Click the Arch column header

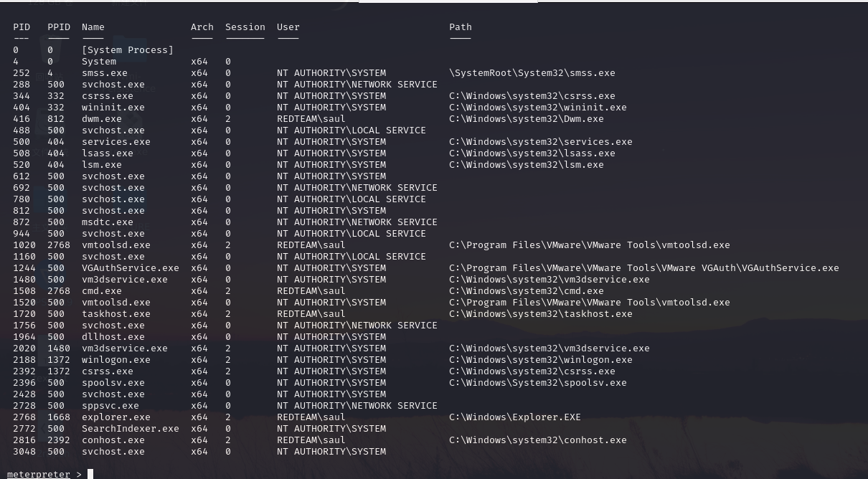pos(202,27)
